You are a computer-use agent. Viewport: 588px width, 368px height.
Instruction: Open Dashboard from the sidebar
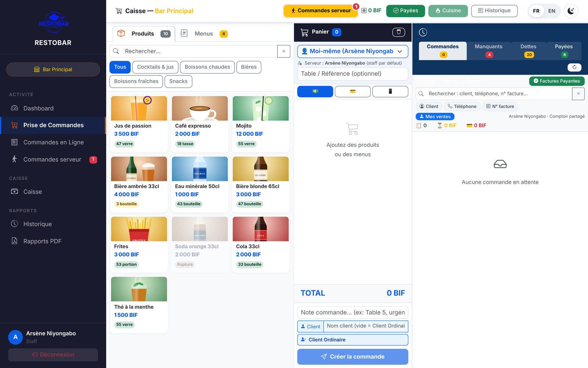tap(53, 108)
